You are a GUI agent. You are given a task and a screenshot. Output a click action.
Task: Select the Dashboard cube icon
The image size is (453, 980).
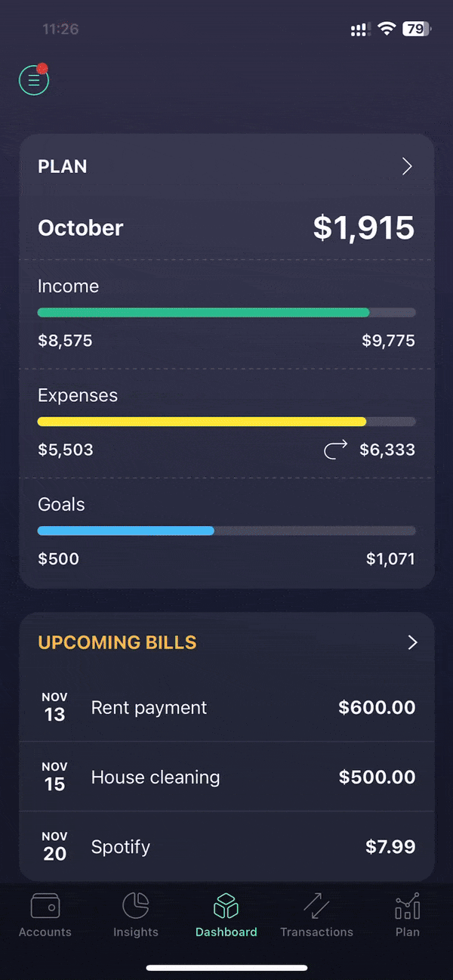coord(226,905)
